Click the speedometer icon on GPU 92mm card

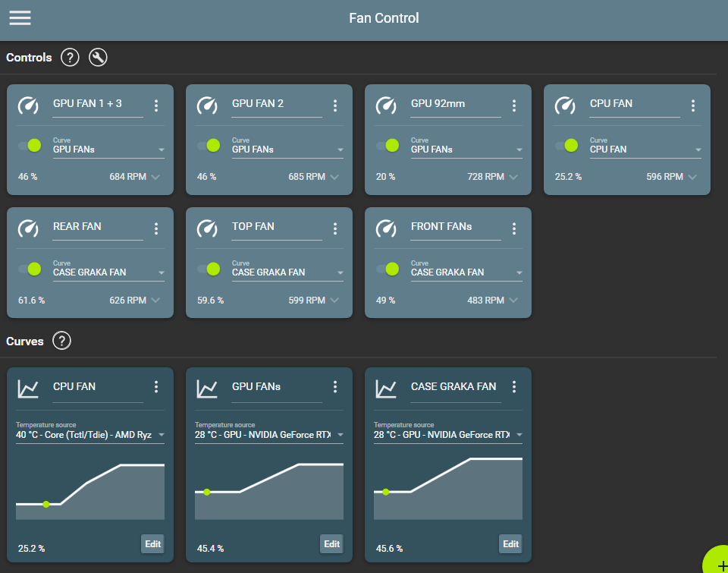(x=386, y=105)
